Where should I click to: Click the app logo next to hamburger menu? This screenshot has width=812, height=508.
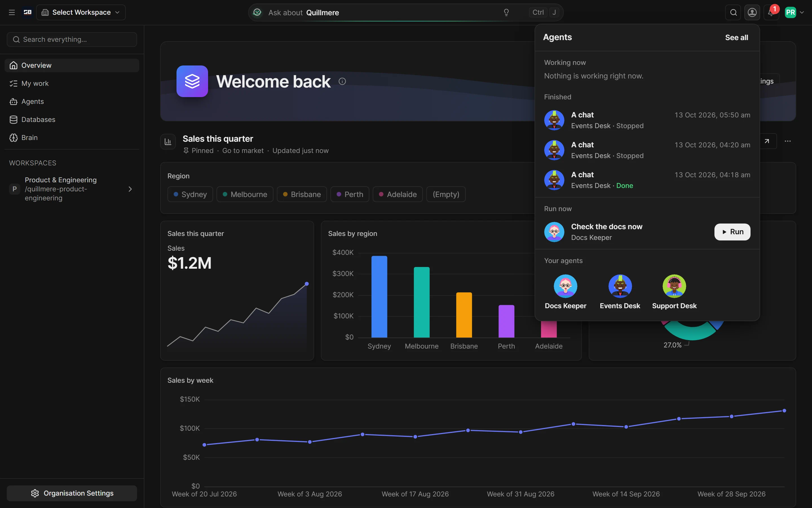(x=28, y=12)
